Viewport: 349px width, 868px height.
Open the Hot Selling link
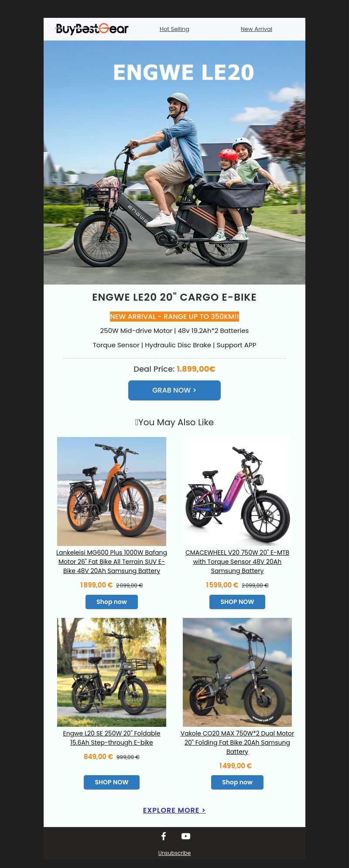pyautogui.click(x=174, y=29)
